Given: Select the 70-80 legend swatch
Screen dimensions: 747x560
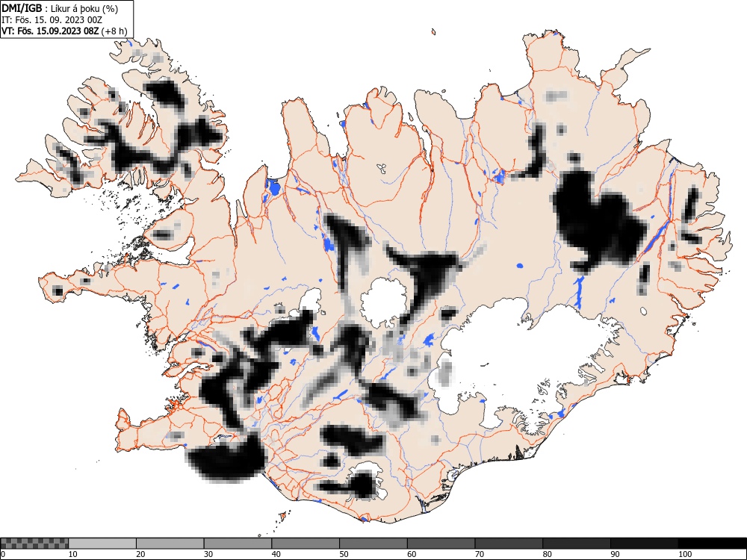Looking at the screenshot, I should tap(509, 544).
